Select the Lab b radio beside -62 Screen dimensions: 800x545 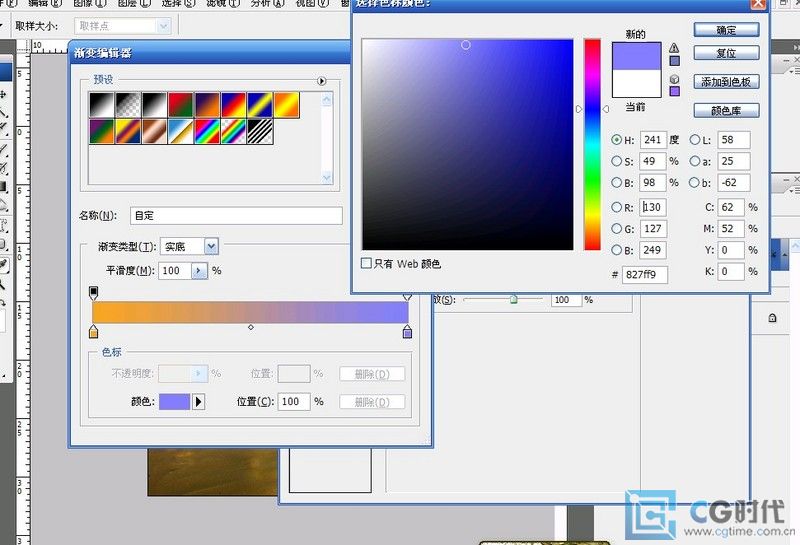click(694, 183)
